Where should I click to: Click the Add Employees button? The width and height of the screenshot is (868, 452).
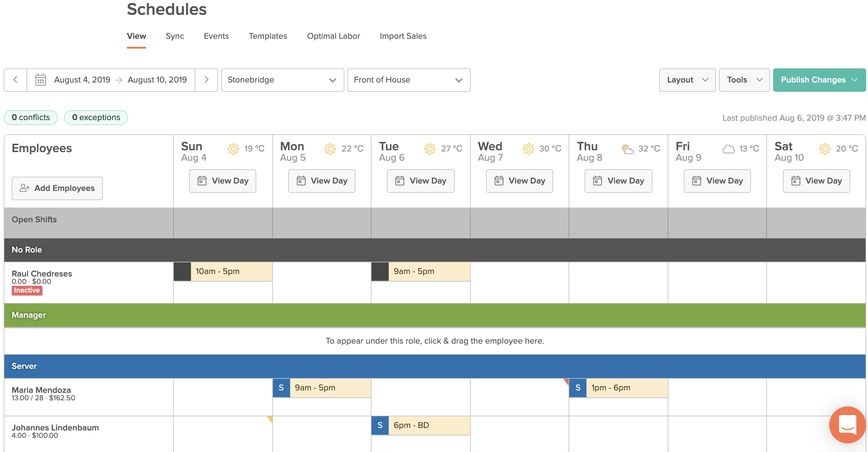point(57,188)
